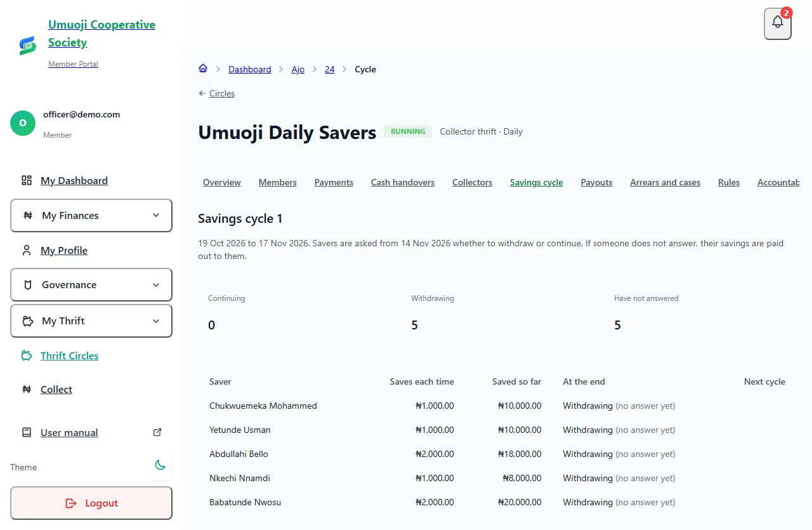Switch to the Rules tab
The width and height of the screenshot is (812, 530).
click(x=729, y=182)
